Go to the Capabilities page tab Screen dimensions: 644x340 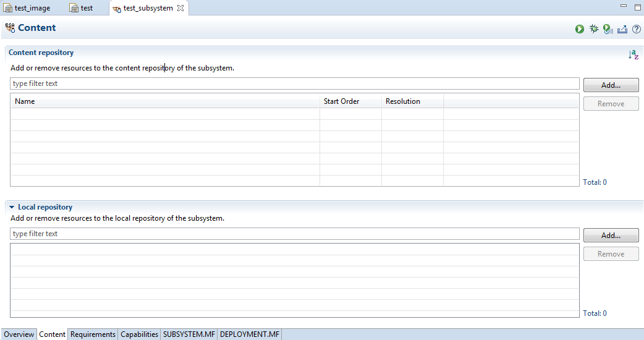pos(139,334)
